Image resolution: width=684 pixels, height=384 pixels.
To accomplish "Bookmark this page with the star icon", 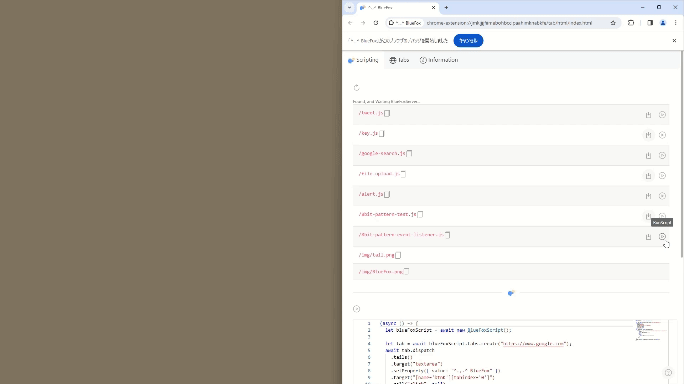I will (613, 23).
